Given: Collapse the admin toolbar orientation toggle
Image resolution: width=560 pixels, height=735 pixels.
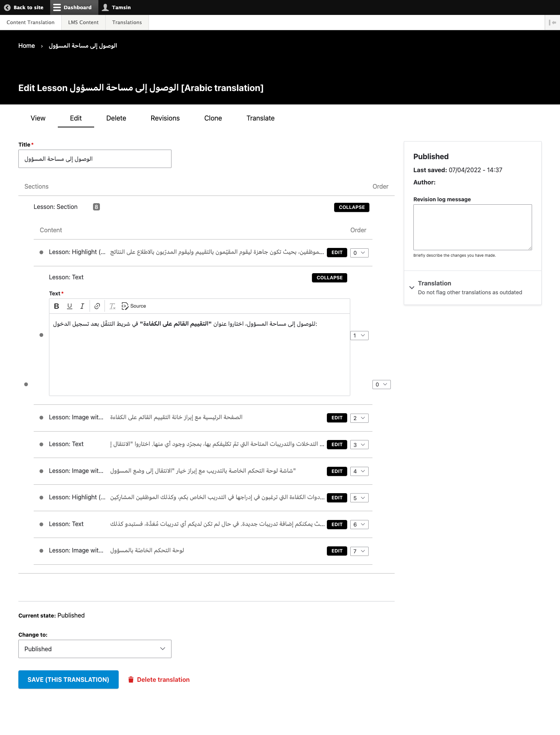Looking at the screenshot, I should coord(552,23).
